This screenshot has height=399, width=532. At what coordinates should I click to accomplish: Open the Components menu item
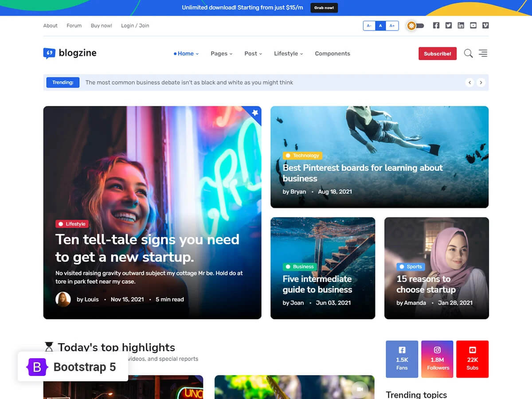(332, 53)
